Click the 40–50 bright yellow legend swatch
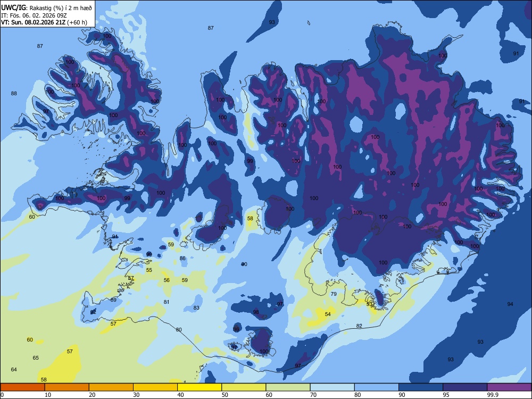532x399 pixels. point(199,387)
